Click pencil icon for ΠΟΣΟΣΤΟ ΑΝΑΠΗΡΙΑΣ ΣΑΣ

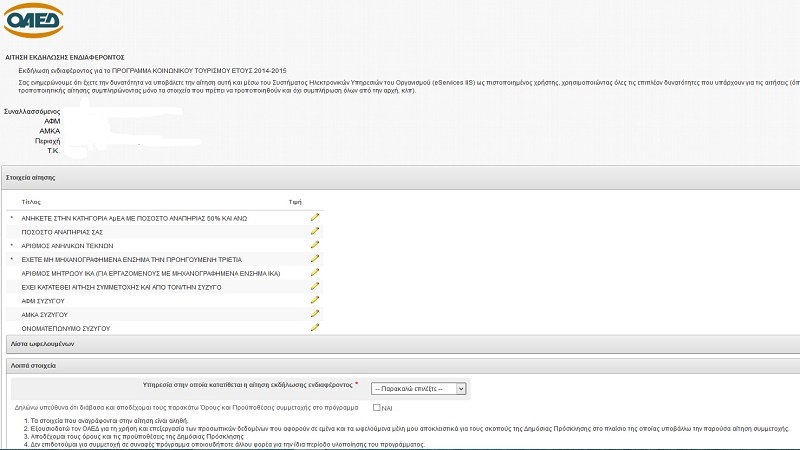point(315,231)
